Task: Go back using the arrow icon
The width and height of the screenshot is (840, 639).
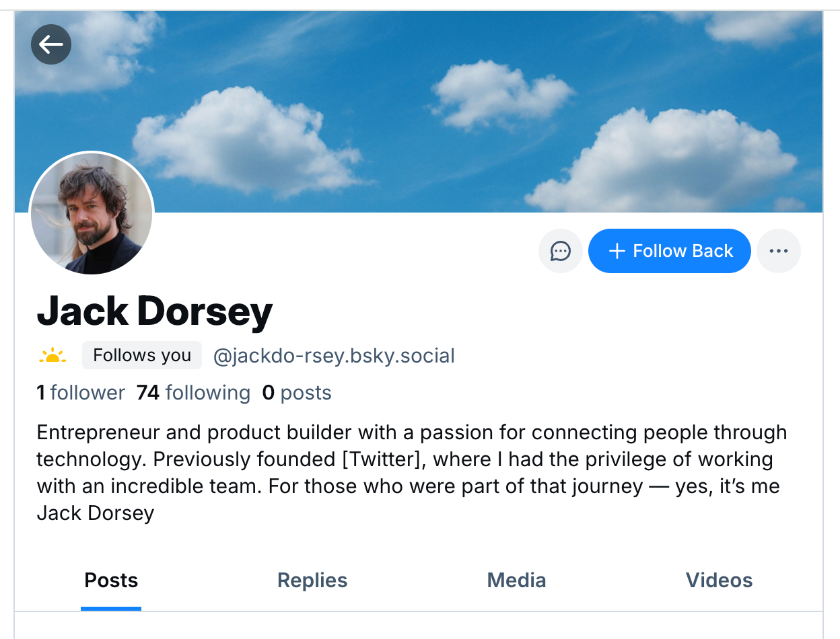Action: click(51, 44)
